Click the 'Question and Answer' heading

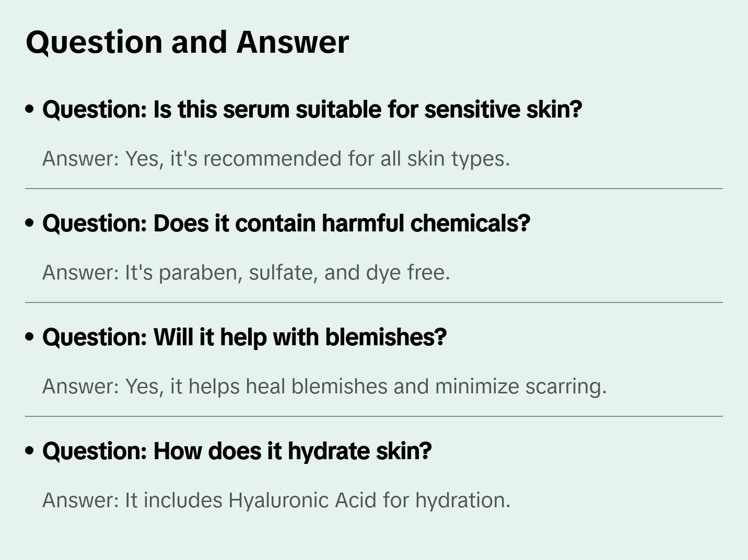pyautogui.click(x=187, y=42)
